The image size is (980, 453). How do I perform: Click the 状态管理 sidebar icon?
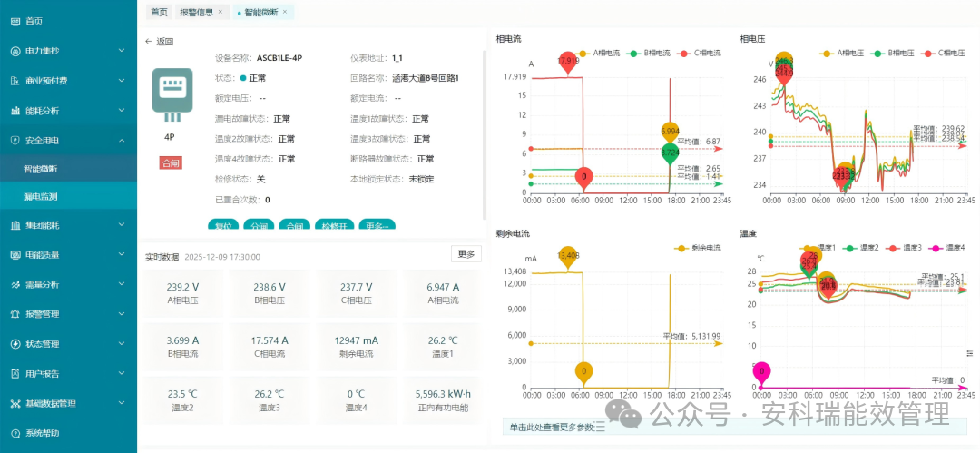click(x=15, y=344)
